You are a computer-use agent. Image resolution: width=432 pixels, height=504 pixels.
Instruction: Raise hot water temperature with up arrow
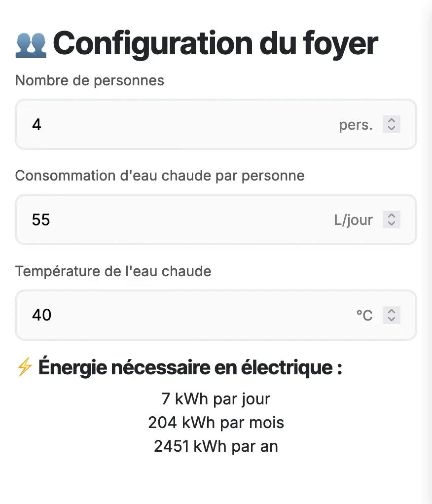391,311
